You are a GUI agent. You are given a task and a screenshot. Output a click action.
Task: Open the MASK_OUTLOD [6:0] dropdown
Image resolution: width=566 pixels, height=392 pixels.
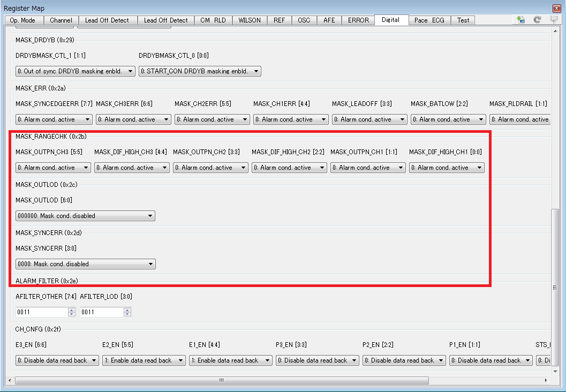tap(85, 216)
